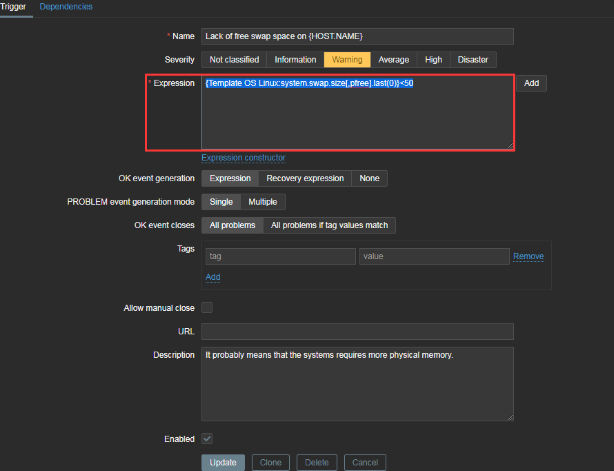
Task: Click the Add button beside Expression
Action: pos(531,83)
